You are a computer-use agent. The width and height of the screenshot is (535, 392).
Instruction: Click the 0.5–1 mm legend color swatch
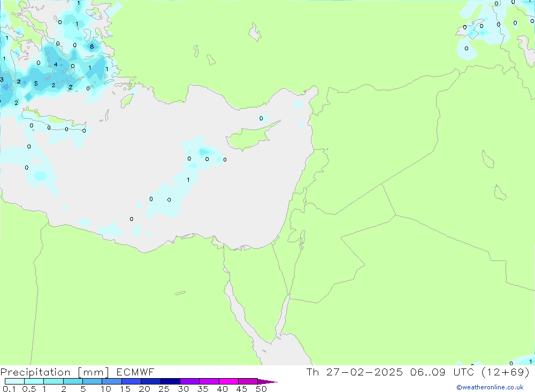(x=34, y=381)
